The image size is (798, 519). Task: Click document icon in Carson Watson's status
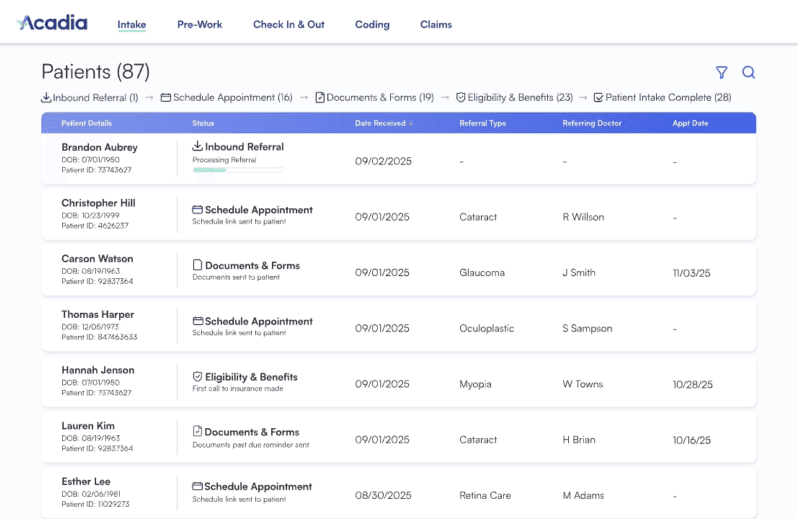point(197,266)
